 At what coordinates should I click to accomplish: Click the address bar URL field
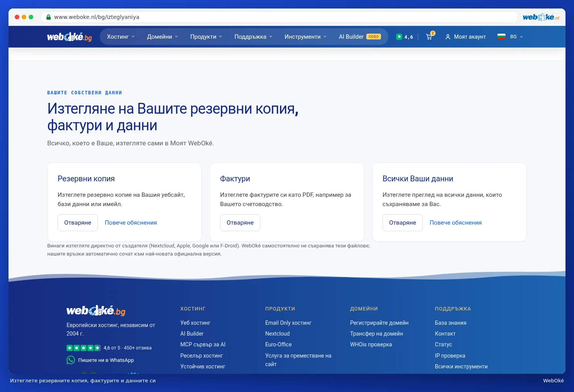[279, 17]
